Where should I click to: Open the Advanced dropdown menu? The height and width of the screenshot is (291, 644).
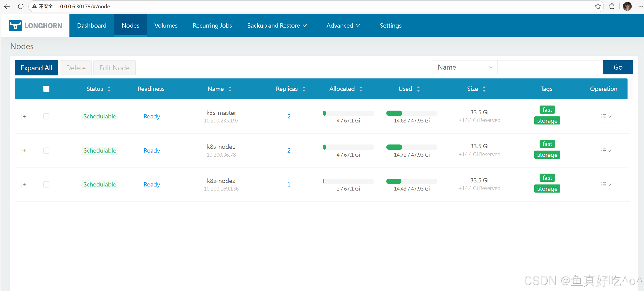[x=343, y=26]
